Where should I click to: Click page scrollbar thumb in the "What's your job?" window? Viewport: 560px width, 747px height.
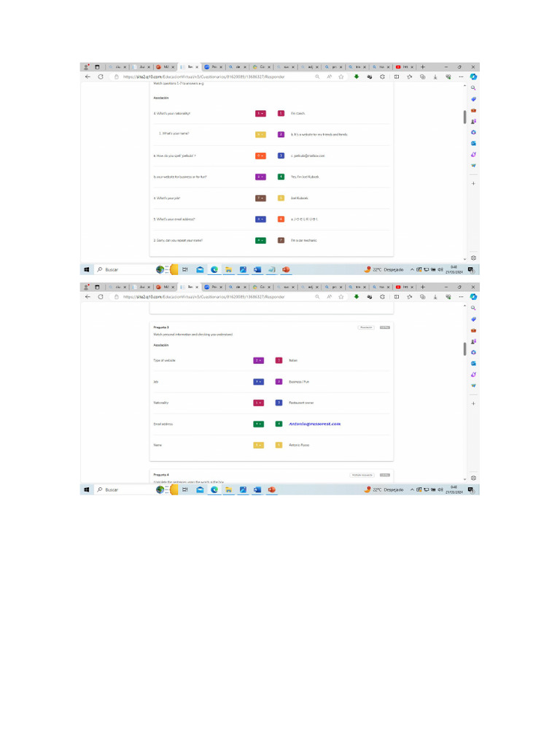click(x=464, y=117)
